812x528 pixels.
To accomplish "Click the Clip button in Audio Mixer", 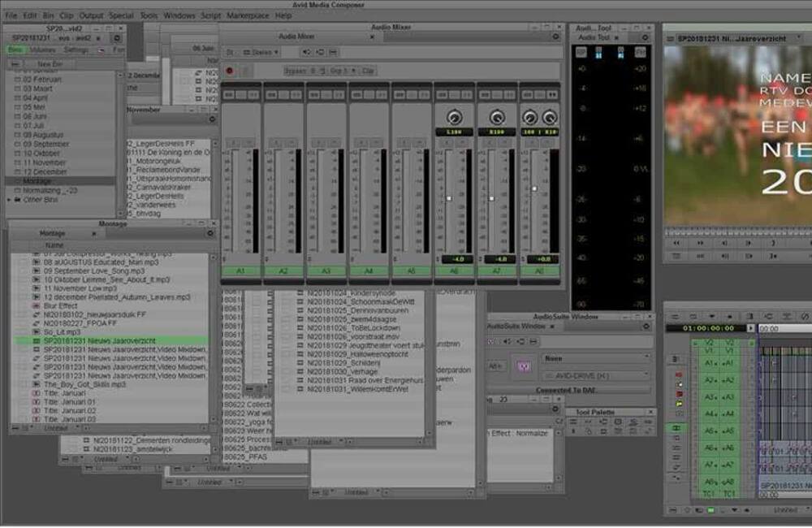I will point(368,71).
